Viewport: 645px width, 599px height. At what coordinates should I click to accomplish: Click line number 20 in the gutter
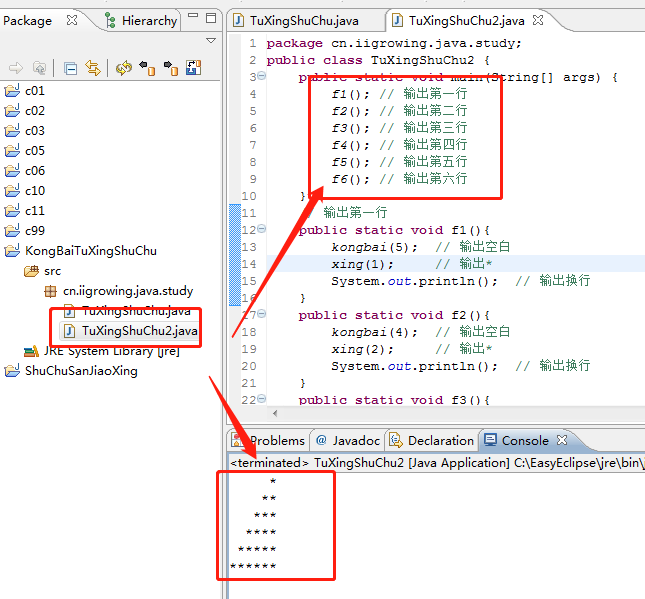point(249,366)
